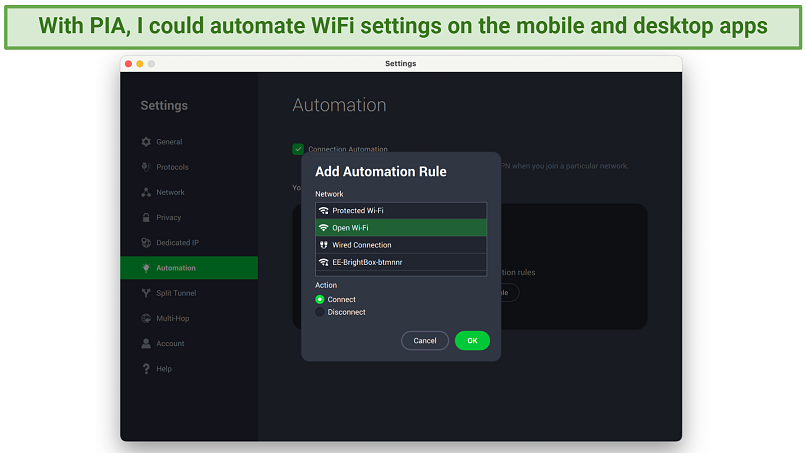Click the Wi-Fi icon beside EE-BrightBox-btmnnr
Viewport: 806px width, 453px height.
(x=323, y=262)
